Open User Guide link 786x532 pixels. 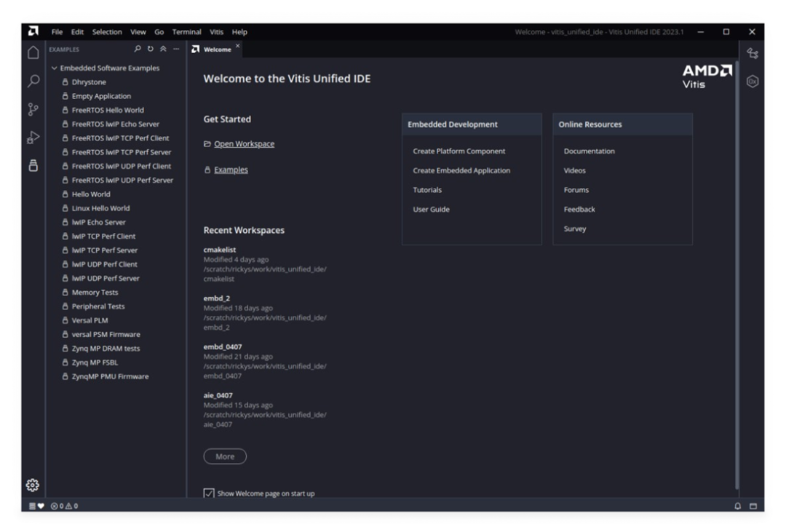pos(431,209)
